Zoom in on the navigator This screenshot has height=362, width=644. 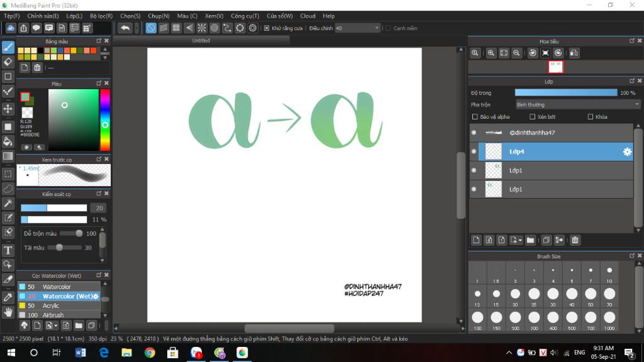[491, 53]
